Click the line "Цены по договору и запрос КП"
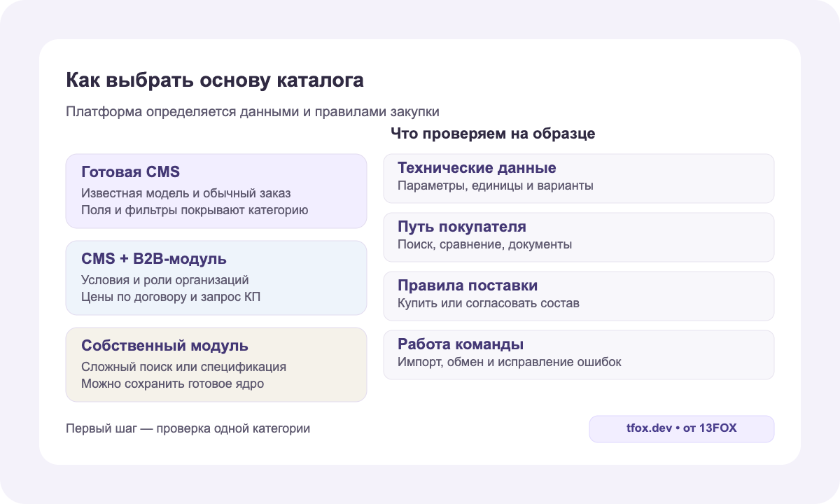This screenshot has height=504, width=840. 171,297
